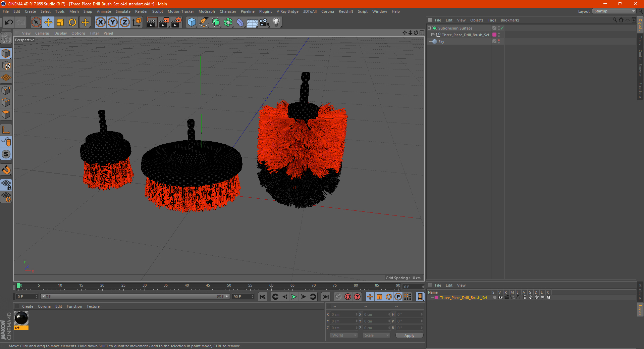This screenshot has height=349, width=644.
Task: Click the MoGraph Array green icon
Action: 228,22
